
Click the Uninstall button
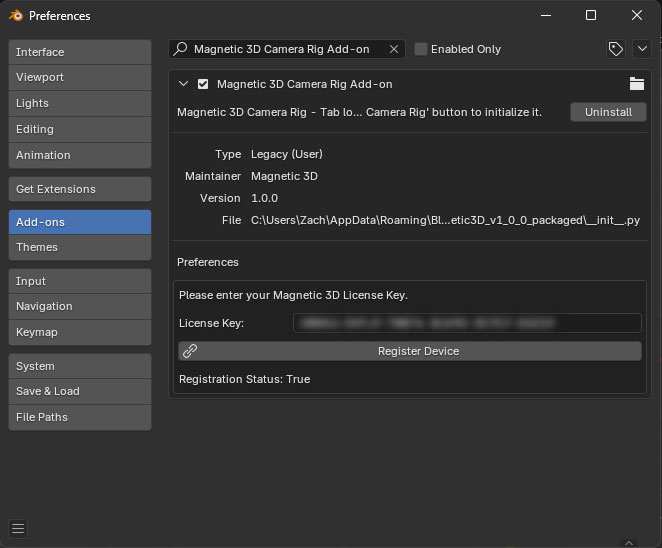click(608, 112)
